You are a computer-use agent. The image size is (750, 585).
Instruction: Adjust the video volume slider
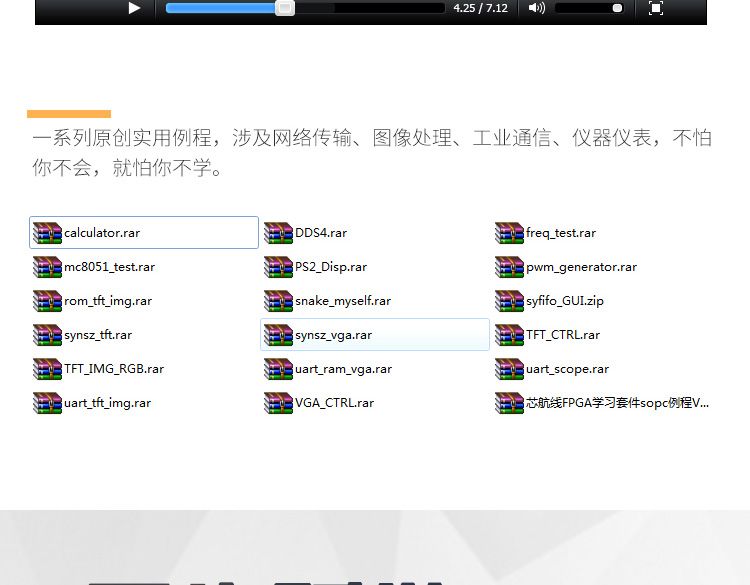click(x=590, y=8)
